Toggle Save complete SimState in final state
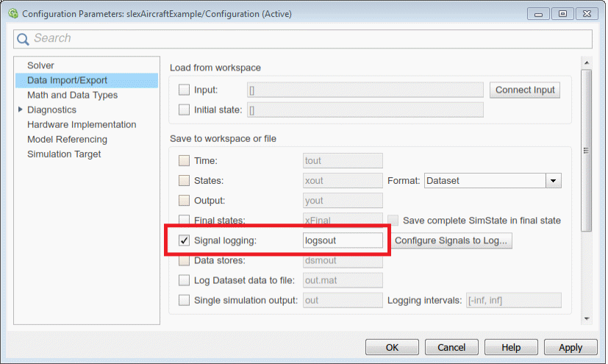Viewport: 608px width, 364px height. coord(393,220)
